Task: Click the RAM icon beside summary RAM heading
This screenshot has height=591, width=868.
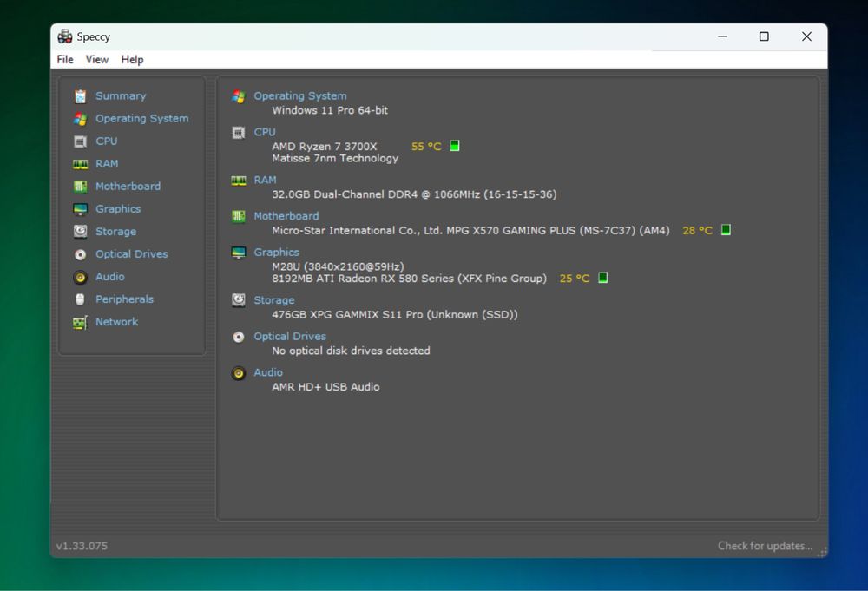Action: tap(239, 181)
